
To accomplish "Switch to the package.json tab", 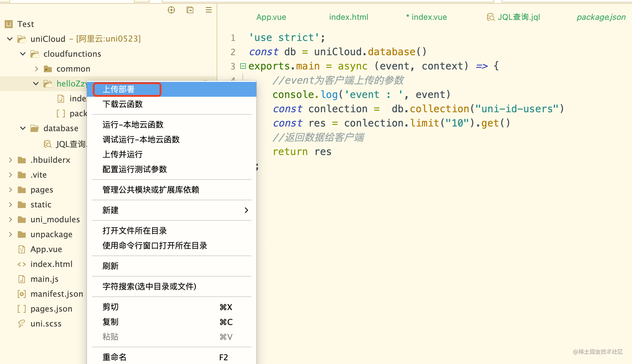I will [x=601, y=17].
